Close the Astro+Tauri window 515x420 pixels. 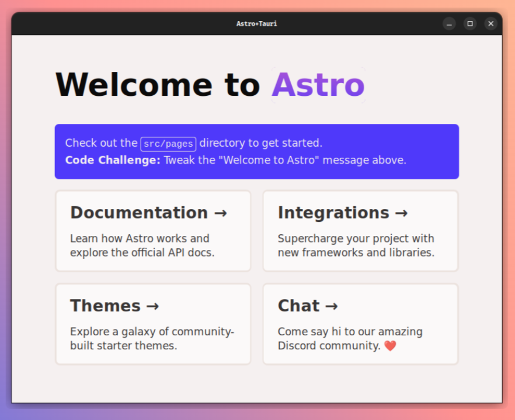pyautogui.click(x=491, y=24)
